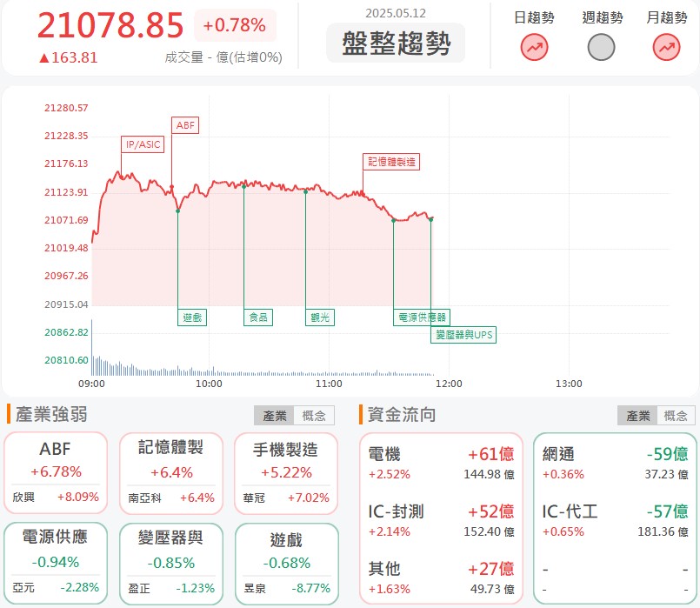
Task: Switch 產業強弱 panel to 概念 tab
Action: pos(314,416)
